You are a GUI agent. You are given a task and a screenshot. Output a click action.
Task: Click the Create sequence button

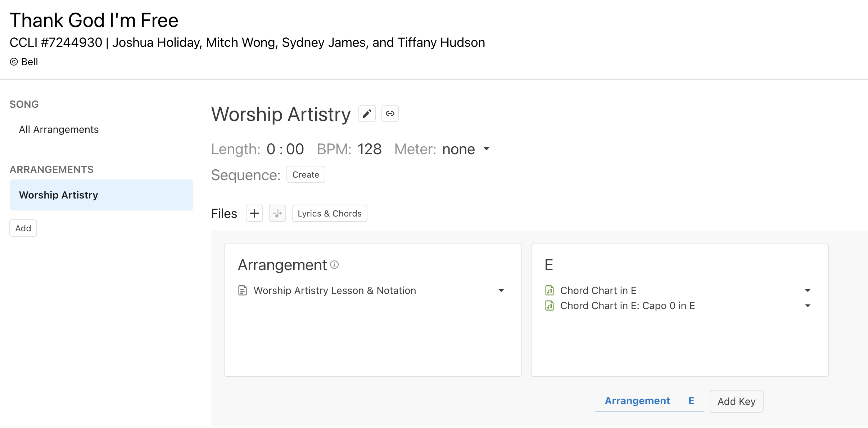click(x=306, y=174)
